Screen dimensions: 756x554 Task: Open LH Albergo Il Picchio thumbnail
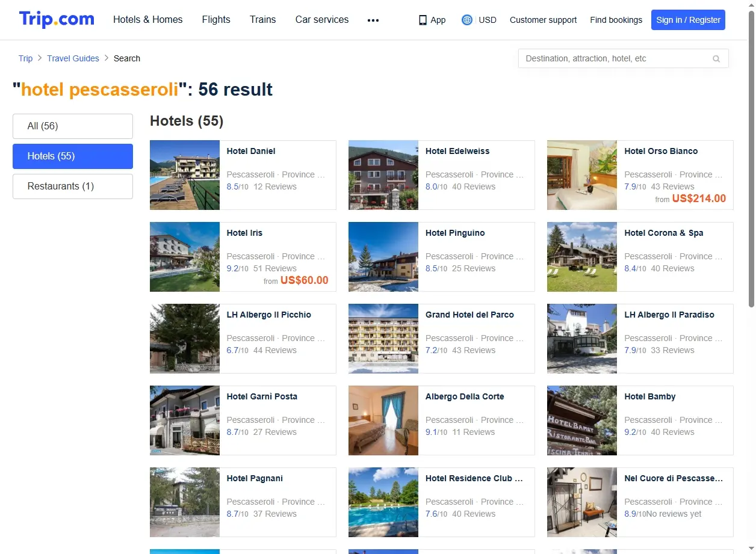pos(185,339)
